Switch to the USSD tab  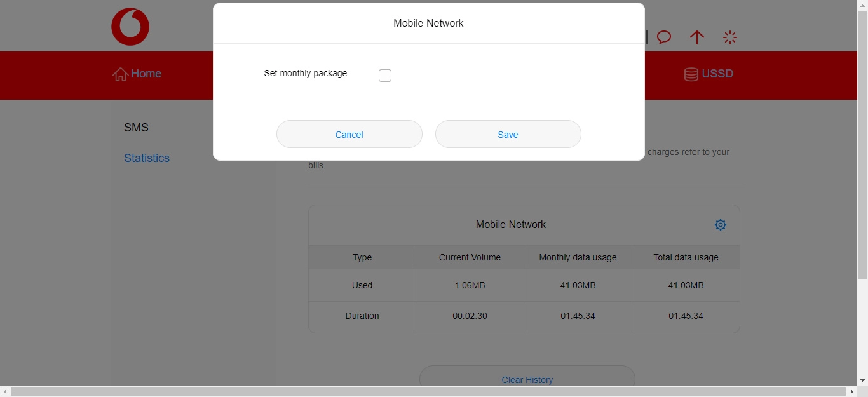coord(717,74)
